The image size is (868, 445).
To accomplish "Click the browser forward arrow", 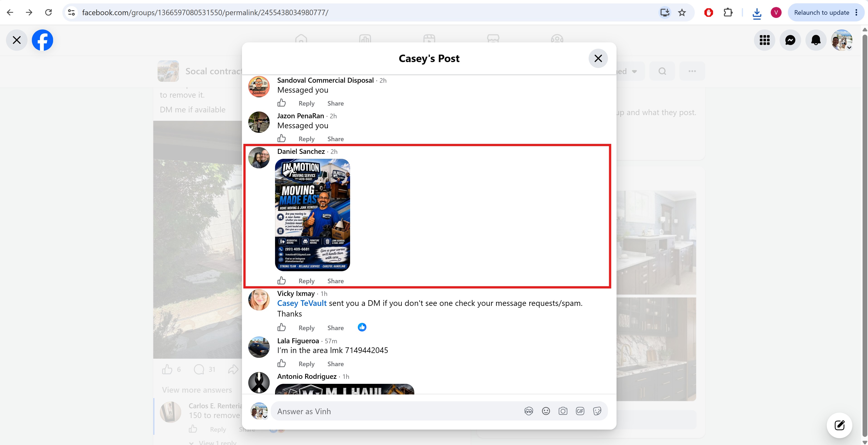I will point(29,12).
